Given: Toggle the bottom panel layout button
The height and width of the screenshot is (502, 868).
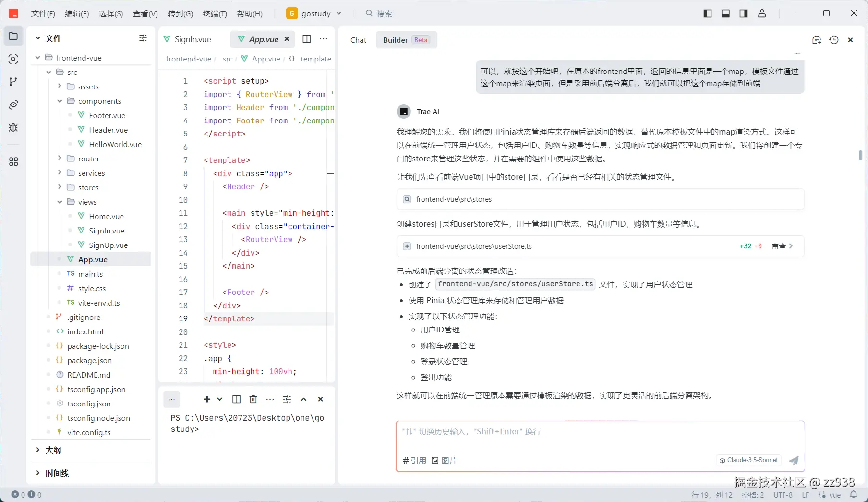Looking at the screenshot, I should click(x=726, y=13).
